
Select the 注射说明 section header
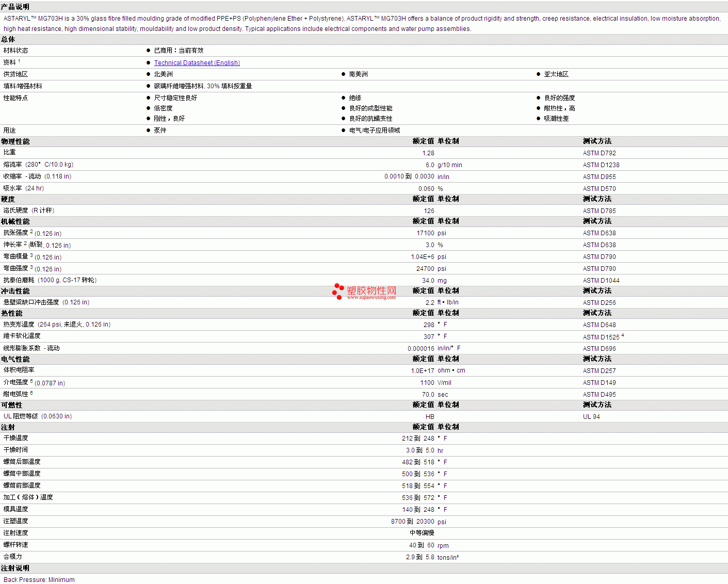tap(15, 568)
